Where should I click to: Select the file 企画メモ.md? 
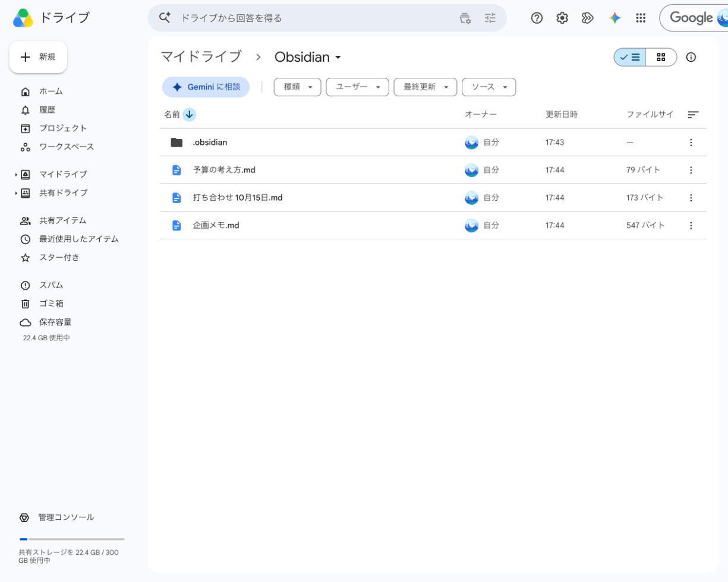coord(216,226)
